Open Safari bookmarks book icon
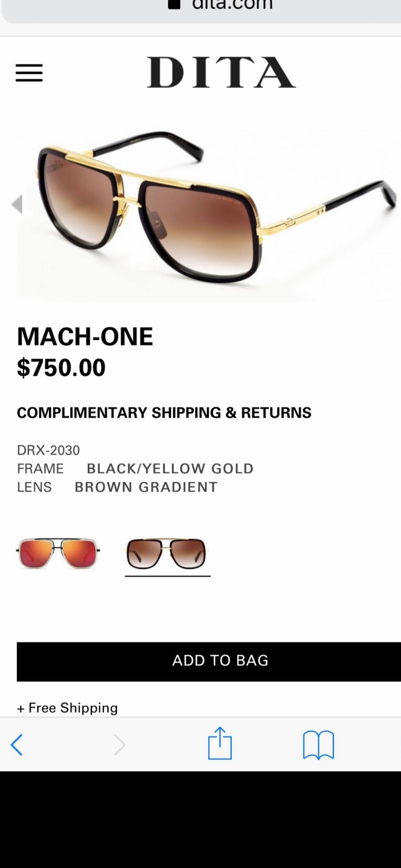The height and width of the screenshot is (868, 401). click(x=319, y=745)
